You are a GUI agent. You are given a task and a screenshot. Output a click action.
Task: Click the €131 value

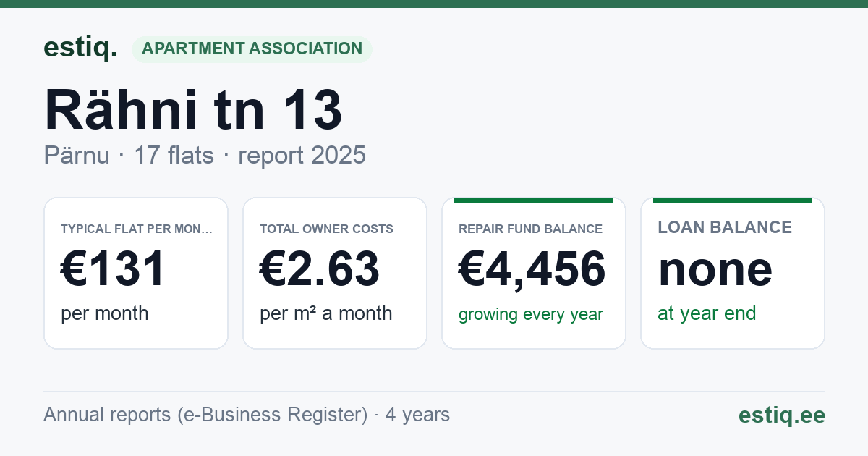pyautogui.click(x=114, y=269)
